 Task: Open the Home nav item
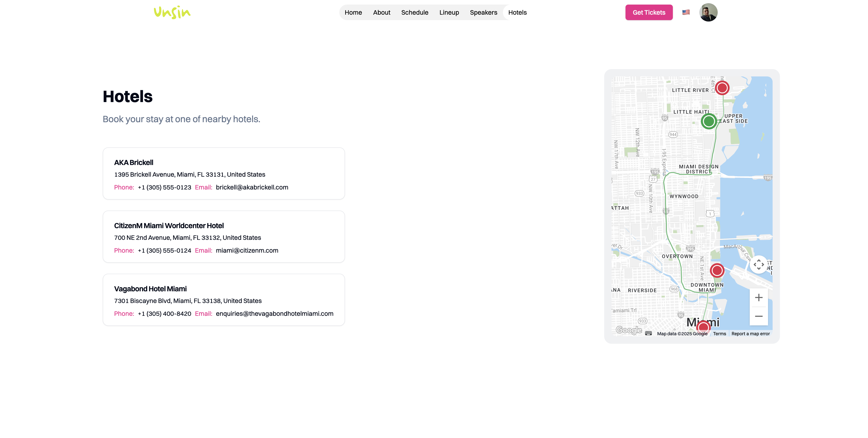353,12
